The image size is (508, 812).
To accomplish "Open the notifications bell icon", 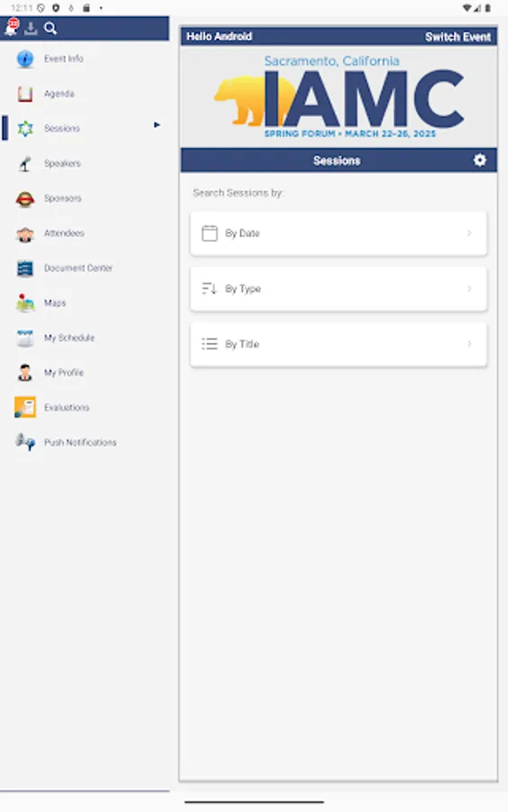I will click(11, 27).
